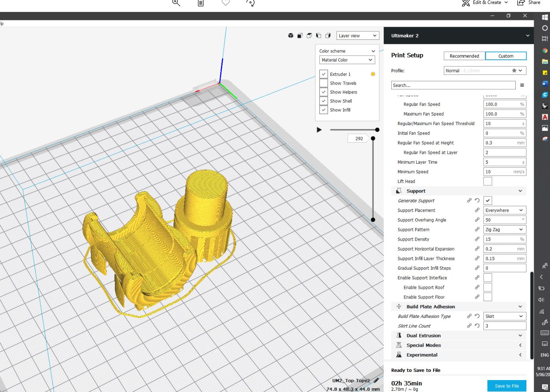550x392 pixels.
Task: Toggle the Show Infill checkbox
Action: [323, 110]
